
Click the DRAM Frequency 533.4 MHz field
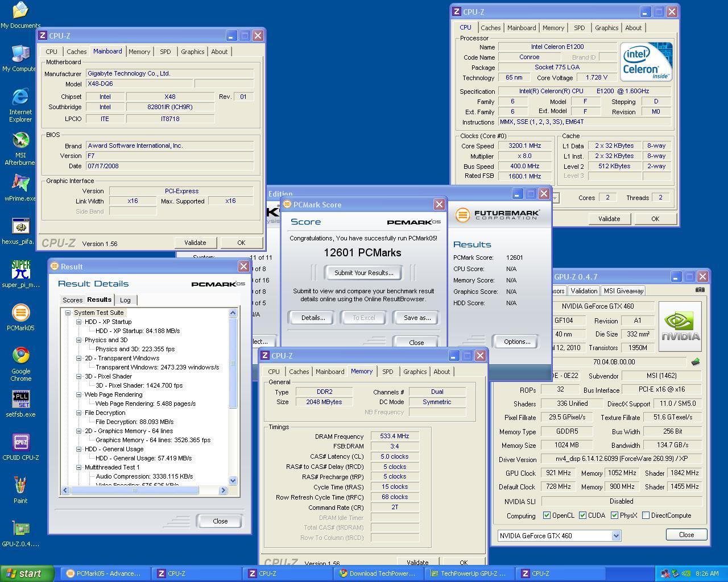pyautogui.click(x=395, y=436)
